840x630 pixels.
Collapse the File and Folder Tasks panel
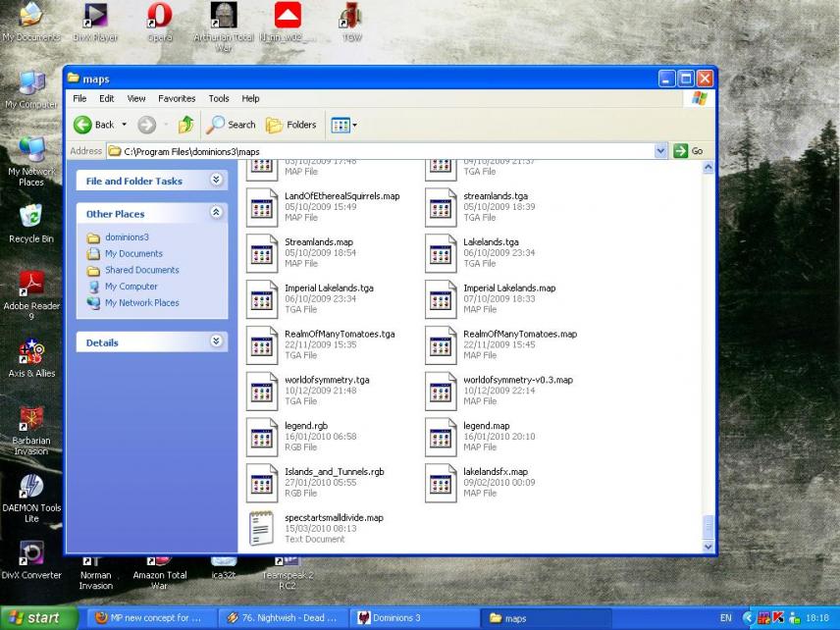pyautogui.click(x=217, y=181)
